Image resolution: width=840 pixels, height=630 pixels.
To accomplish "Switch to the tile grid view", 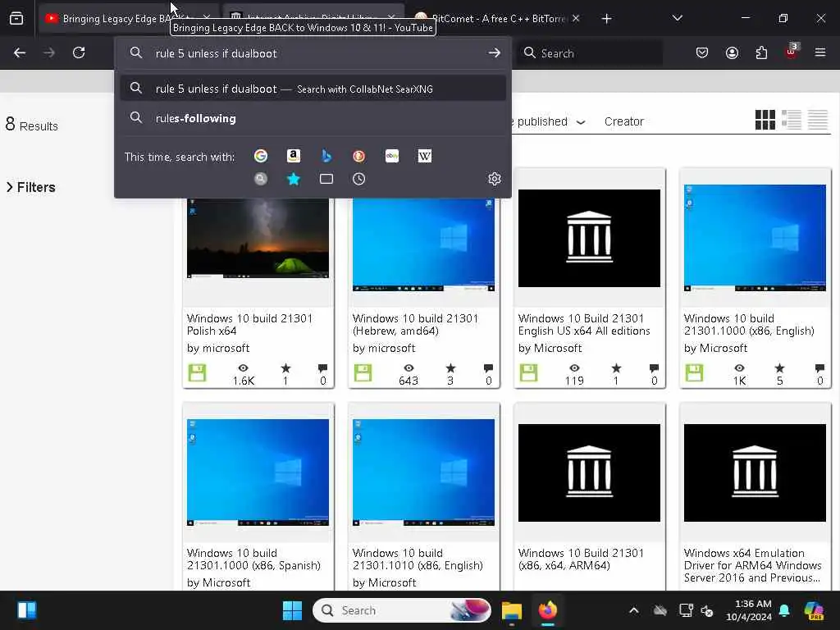I will [765, 120].
